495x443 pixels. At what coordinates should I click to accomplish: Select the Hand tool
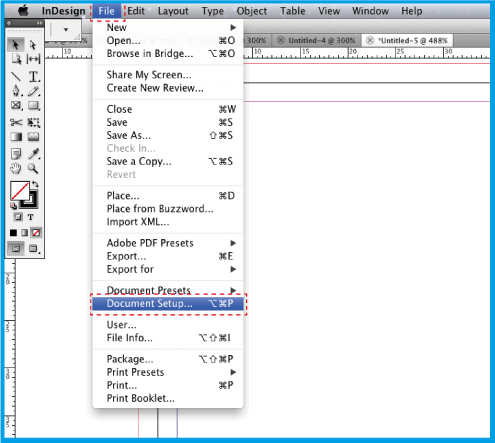pos(16,168)
